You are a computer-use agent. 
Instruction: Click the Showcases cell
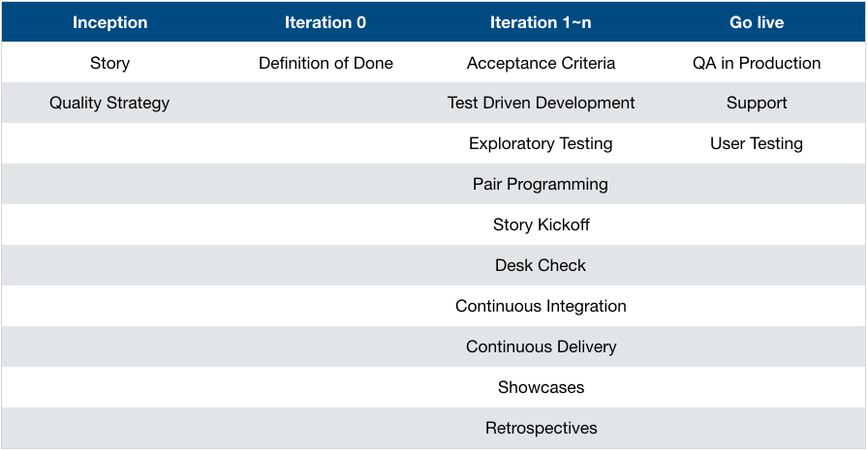point(541,387)
